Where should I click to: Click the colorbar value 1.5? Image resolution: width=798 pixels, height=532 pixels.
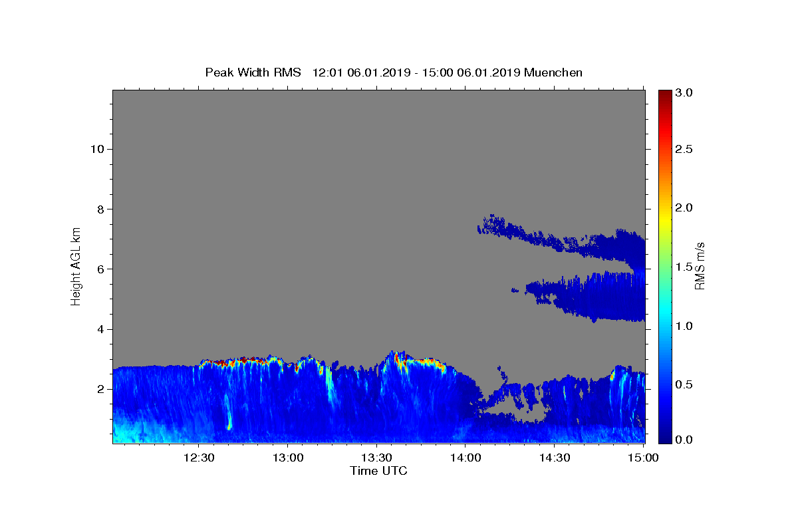[x=684, y=267]
